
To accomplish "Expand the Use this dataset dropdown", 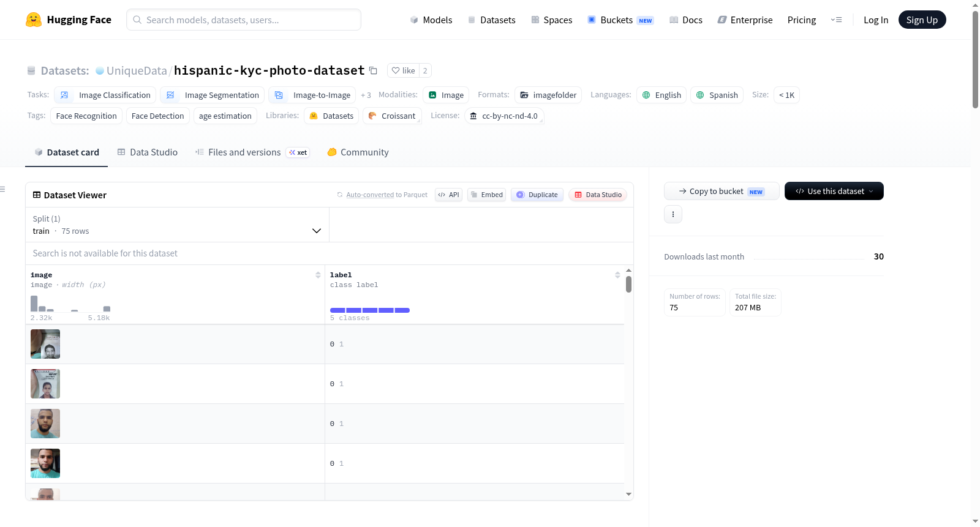I will coord(834,191).
